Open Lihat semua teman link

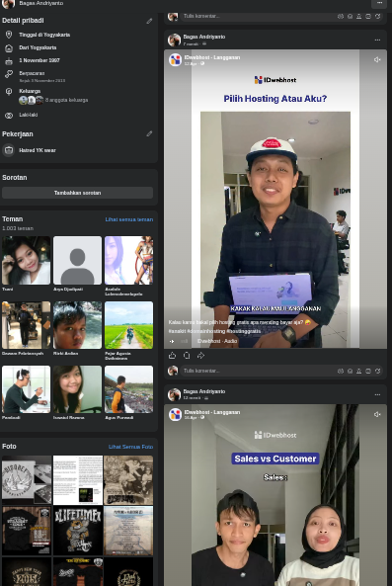pyautogui.click(x=128, y=219)
